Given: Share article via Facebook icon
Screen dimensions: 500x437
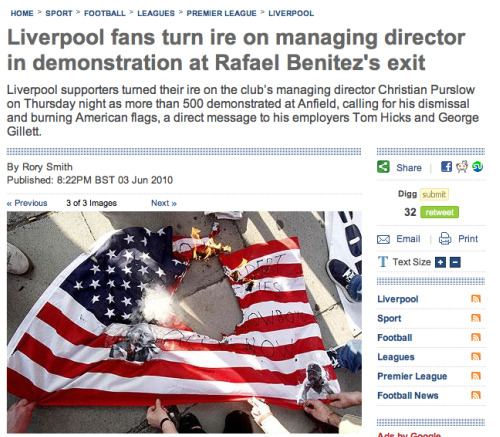Looking at the screenshot, I should pos(446,166).
